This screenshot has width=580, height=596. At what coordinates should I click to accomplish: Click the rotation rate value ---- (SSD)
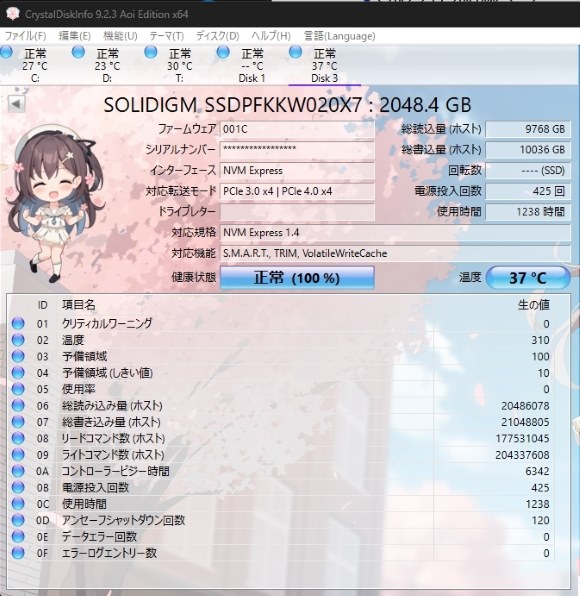tap(528, 170)
